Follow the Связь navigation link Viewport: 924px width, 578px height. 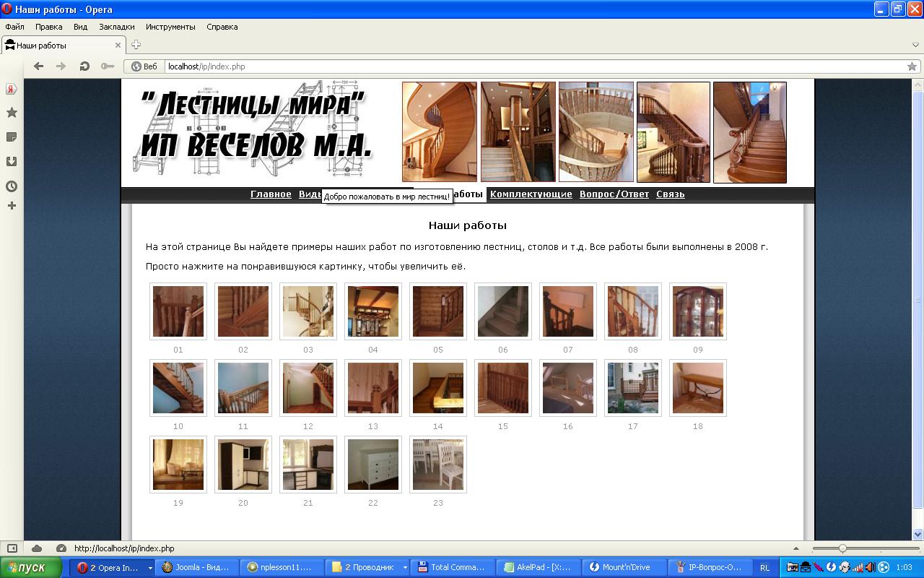tap(671, 194)
